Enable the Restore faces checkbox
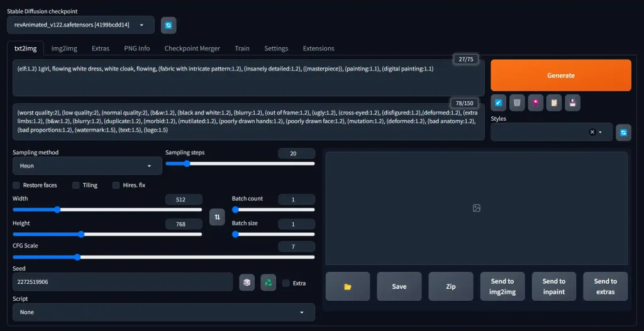The image size is (644, 331). pyautogui.click(x=16, y=185)
